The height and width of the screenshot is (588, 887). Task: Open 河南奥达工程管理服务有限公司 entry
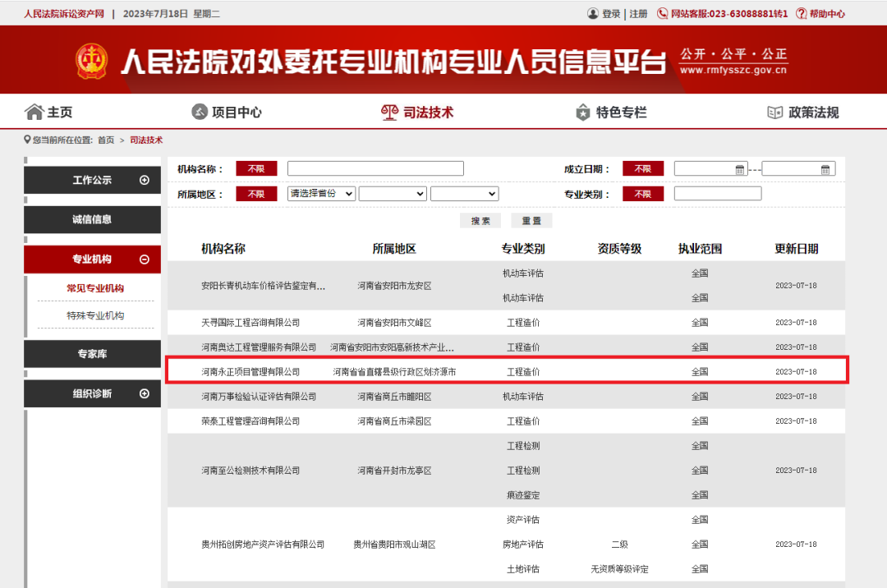[x=259, y=347]
